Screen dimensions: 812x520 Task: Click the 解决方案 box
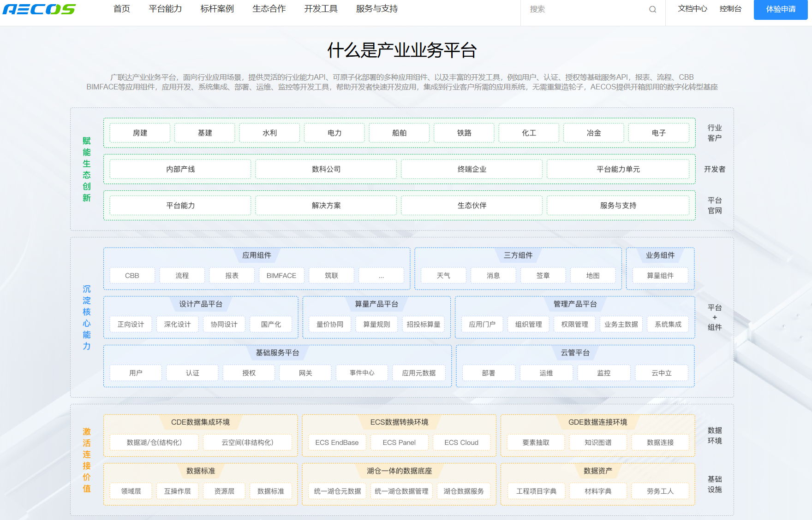click(326, 206)
